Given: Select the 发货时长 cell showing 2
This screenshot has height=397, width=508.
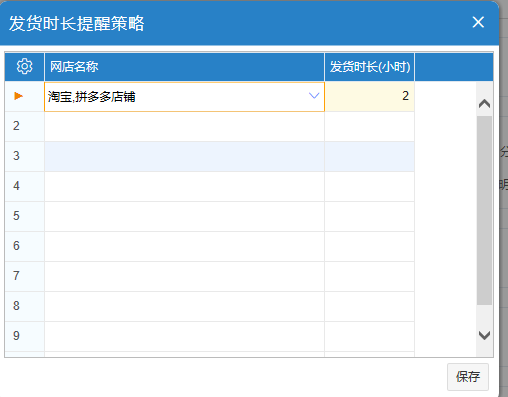Looking at the screenshot, I should coord(369,96).
